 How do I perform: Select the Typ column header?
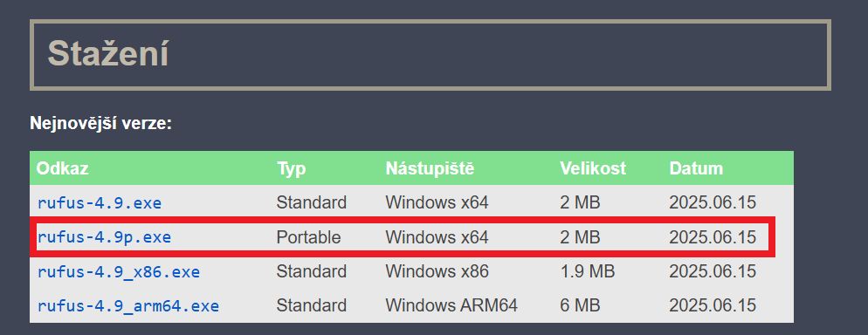291,168
